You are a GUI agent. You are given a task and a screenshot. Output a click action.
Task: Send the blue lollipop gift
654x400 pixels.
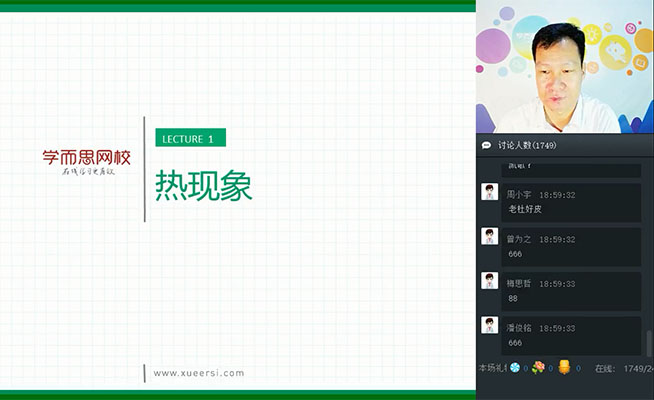click(x=515, y=368)
